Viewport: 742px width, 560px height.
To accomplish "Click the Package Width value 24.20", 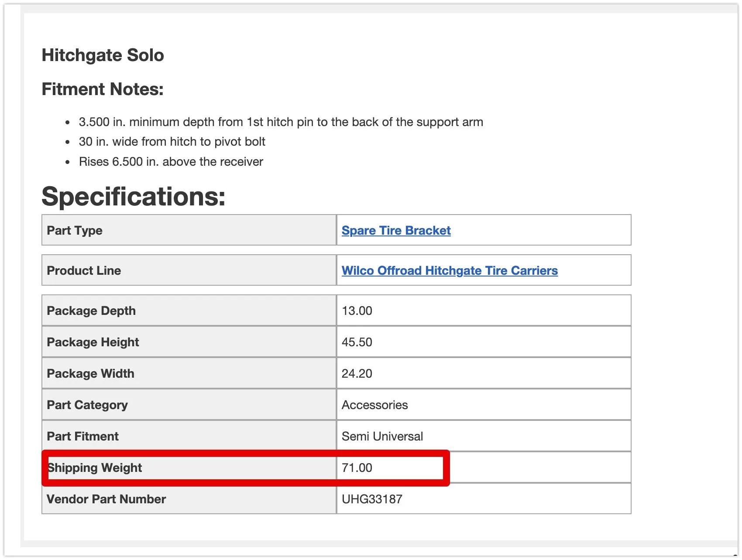I will (x=357, y=373).
